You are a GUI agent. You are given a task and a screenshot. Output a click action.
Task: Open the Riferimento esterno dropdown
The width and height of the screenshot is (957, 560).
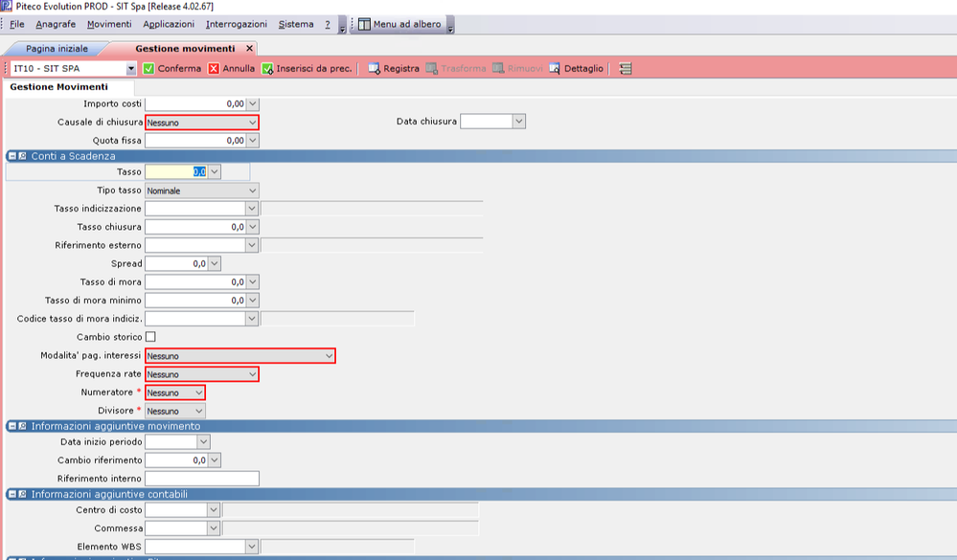point(251,245)
